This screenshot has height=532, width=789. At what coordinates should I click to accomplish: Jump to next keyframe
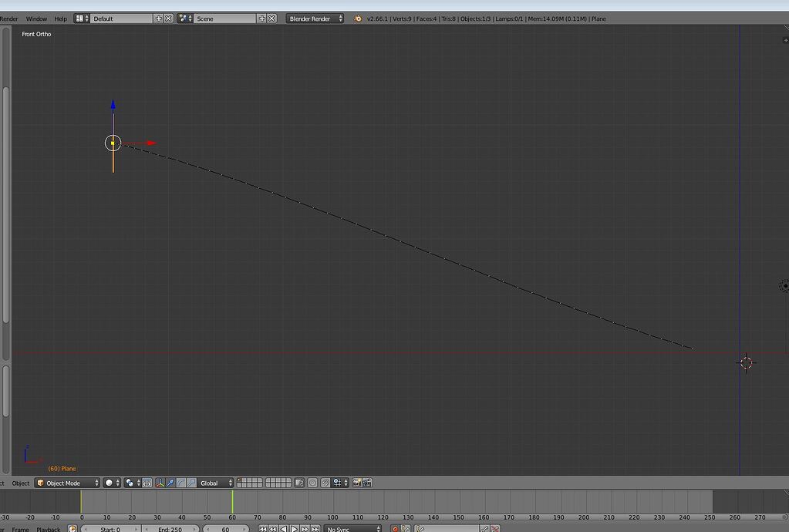coord(305,529)
